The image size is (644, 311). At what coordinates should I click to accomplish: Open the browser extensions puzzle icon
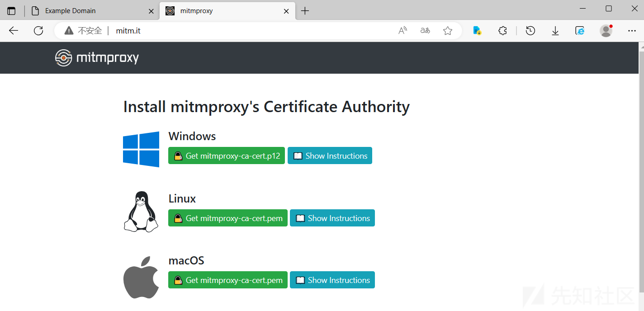(502, 31)
